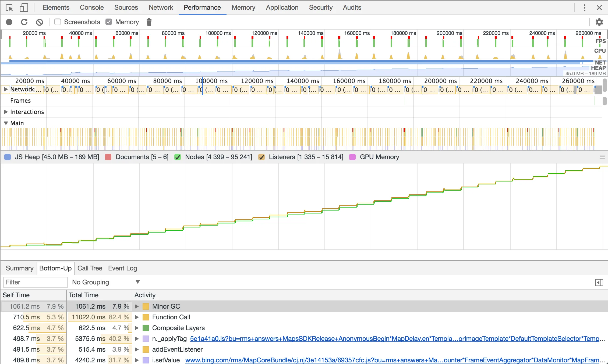This screenshot has width=608, height=364.
Task: Collapse the Main thread track
Action: pos(6,123)
